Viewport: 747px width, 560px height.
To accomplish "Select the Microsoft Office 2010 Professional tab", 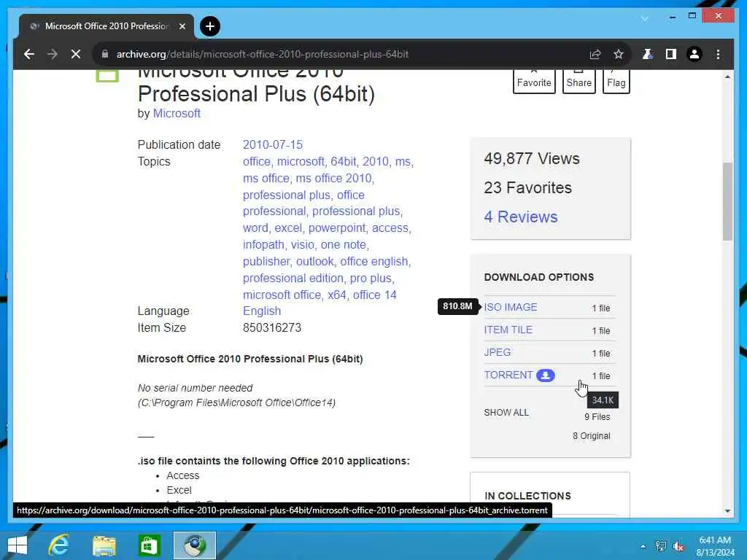I will pos(107,26).
